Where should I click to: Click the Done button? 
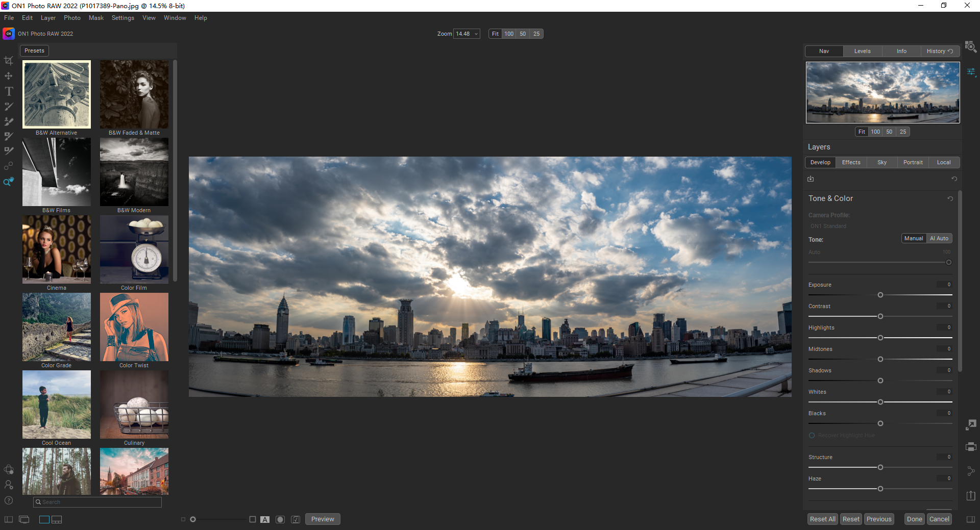pyautogui.click(x=914, y=519)
